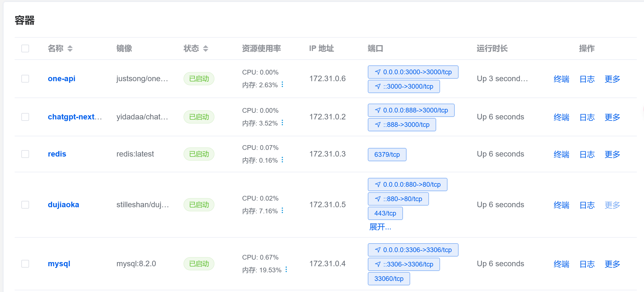This screenshot has height=292, width=644.
Task: Click the 0.0.0.0:888->3000/tcp port jump tag
Action: pyautogui.click(x=411, y=110)
